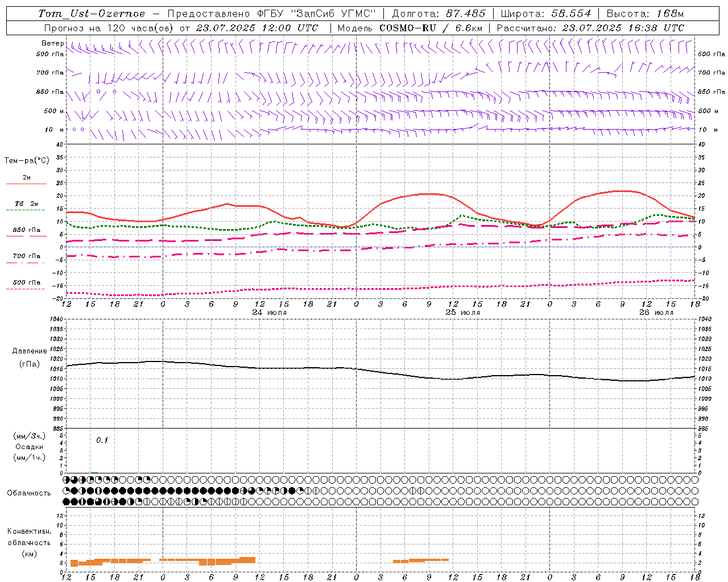The width and height of the screenshot is (728, 582).
Task: Click the (мм/1ч.) precipitation unit label
Action: point(30,458)
